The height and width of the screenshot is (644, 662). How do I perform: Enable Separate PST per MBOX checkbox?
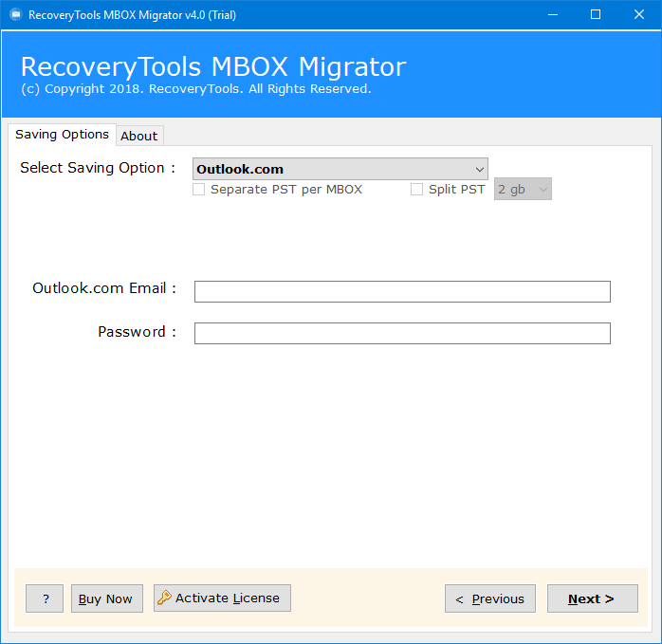(x=199, y=189)
